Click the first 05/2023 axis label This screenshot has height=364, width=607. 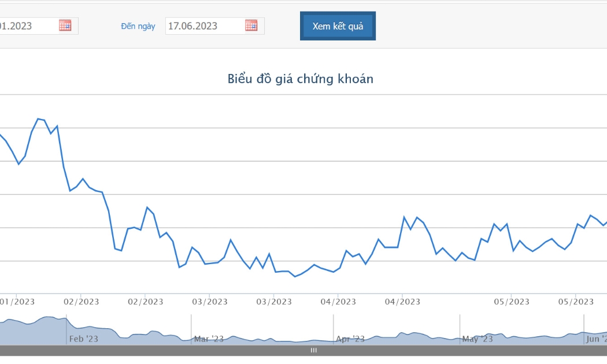[x=512, y=302]
